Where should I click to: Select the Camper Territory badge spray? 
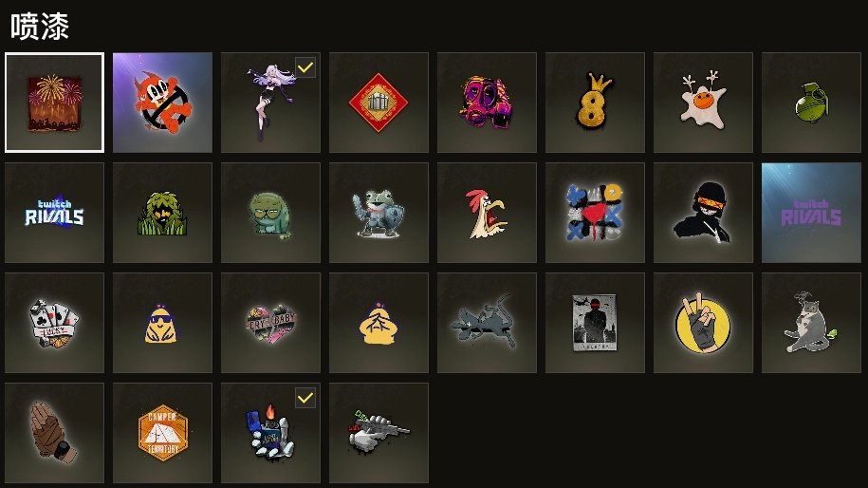162,433
